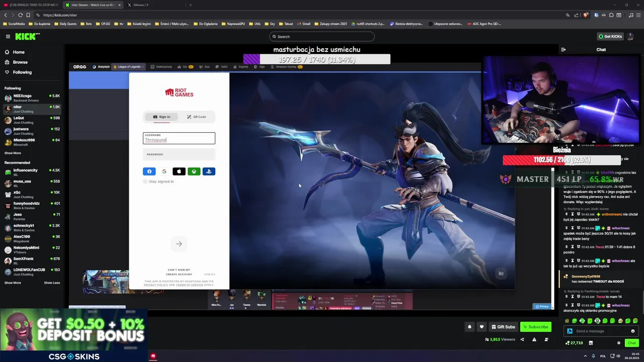Open the browser extensions puzzle icon

pyautogui.click(x=611, y=15)
